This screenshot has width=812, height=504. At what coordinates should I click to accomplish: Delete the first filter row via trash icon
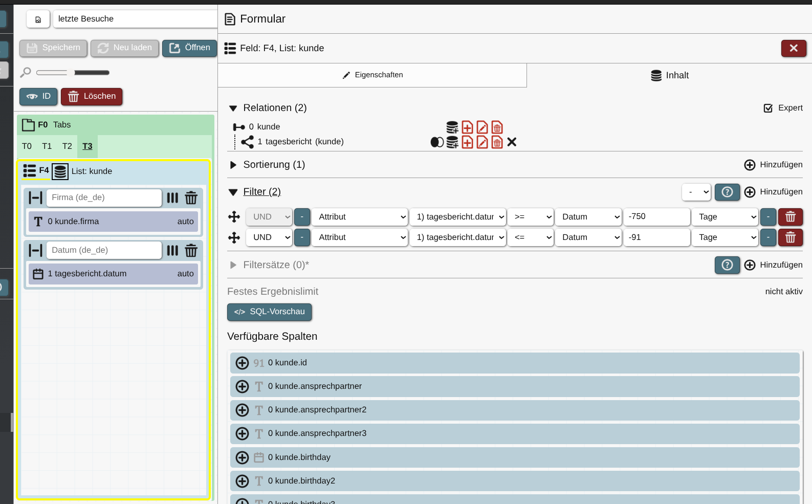790,217
